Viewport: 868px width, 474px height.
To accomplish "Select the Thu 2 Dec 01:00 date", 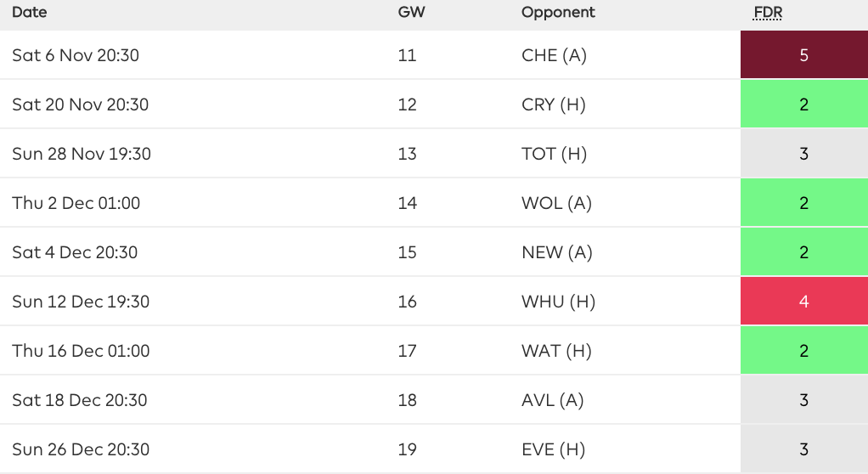I will pyautogui.click(x=76, y=203).
